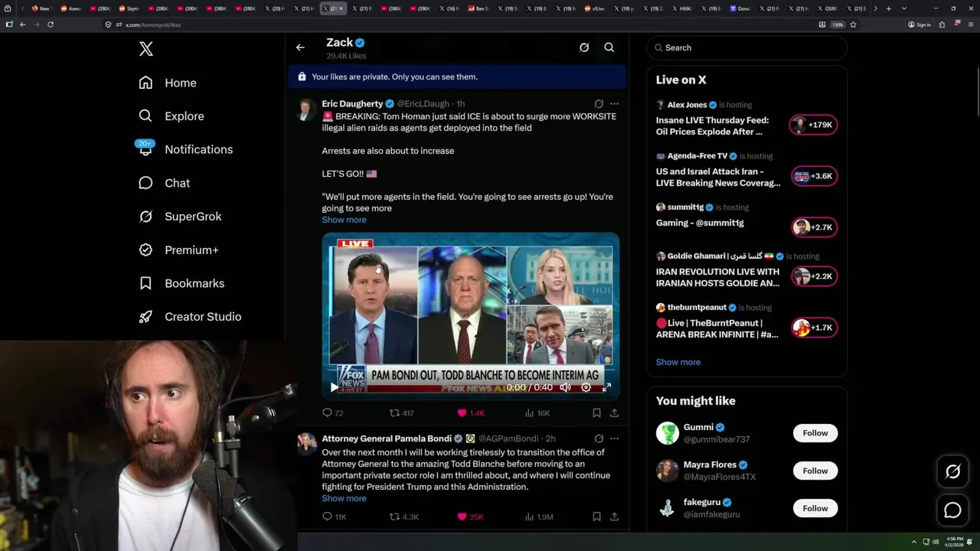Reload the page in the browser toolbar
The width and height of the screenshot is (980, 551).
[x=51, y=24]
